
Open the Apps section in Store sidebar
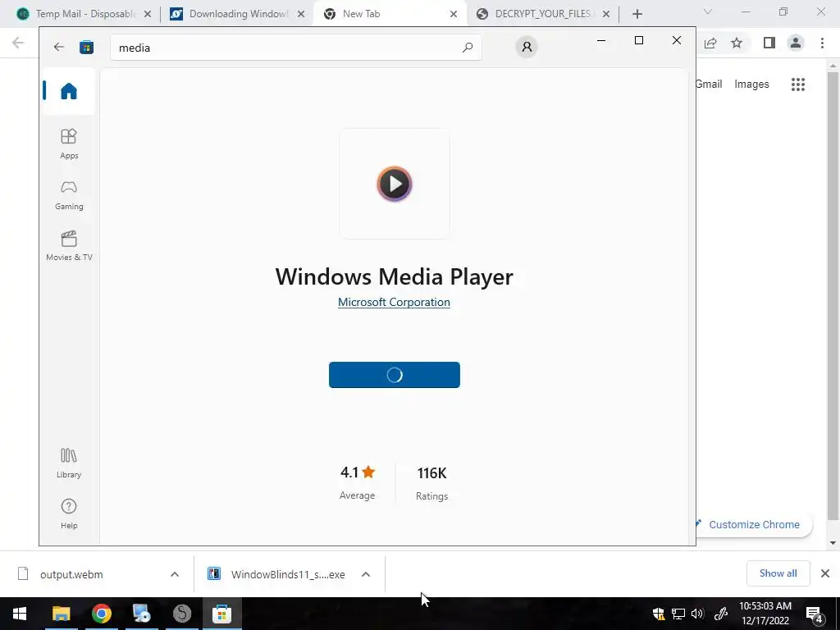pos(69,144)
